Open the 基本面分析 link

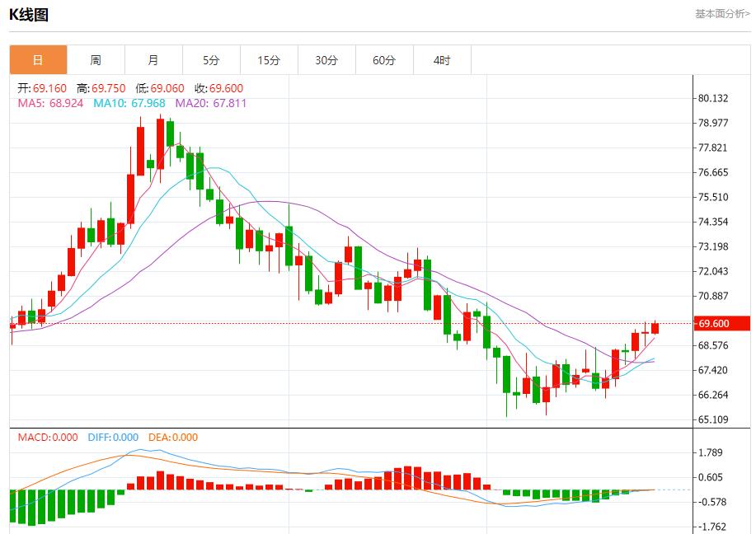point(722,14)
